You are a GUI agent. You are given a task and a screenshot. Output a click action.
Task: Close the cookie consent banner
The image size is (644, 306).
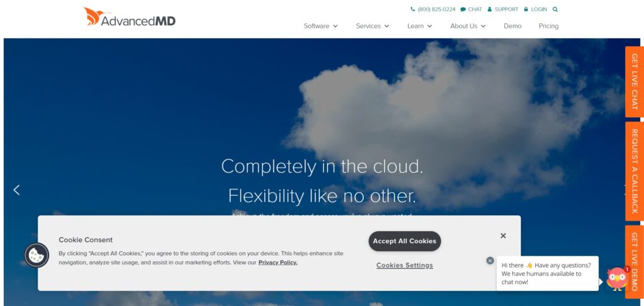point(503,235)
